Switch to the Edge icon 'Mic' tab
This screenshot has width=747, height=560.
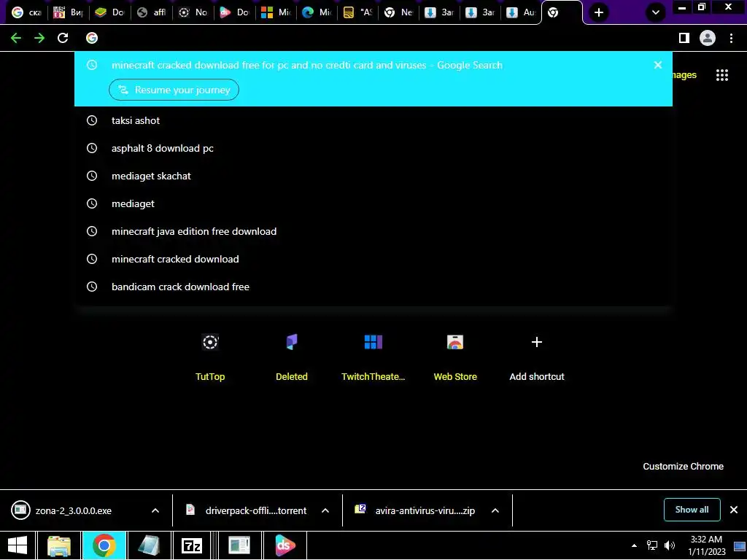click(x=317, y=12)
